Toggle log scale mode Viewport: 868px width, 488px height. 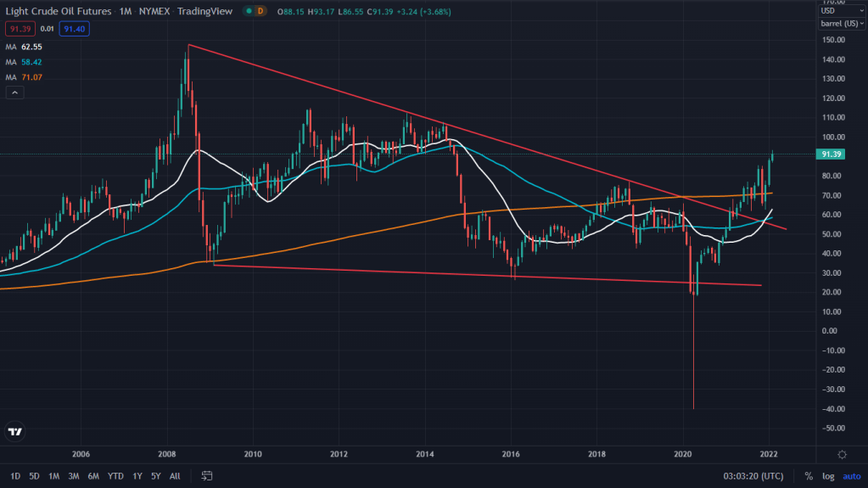pos(827,476)
